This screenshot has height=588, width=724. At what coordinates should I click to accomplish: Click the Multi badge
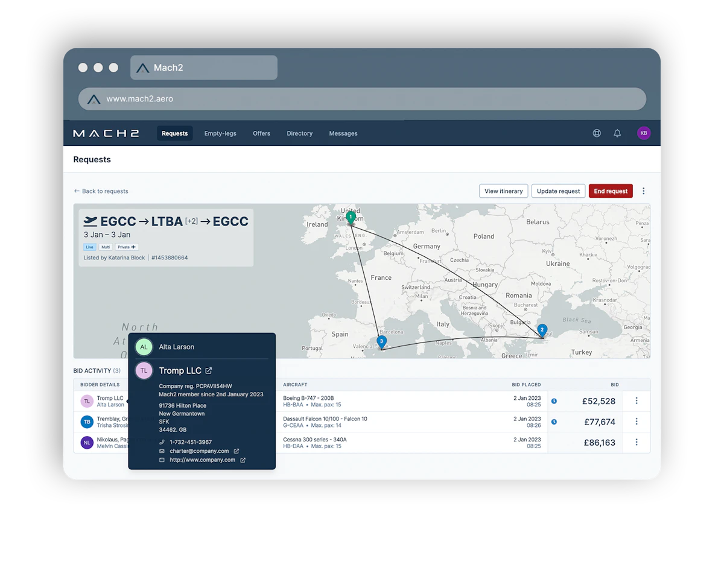(106, 247)
